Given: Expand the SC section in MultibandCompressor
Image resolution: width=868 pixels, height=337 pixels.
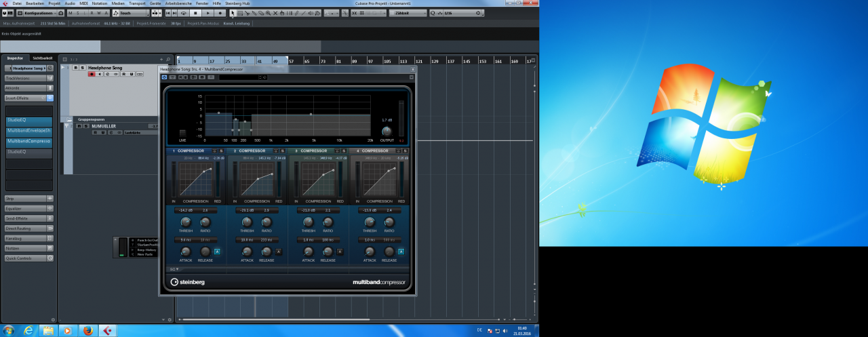Looking at the screenshot, I should (174, 269).
